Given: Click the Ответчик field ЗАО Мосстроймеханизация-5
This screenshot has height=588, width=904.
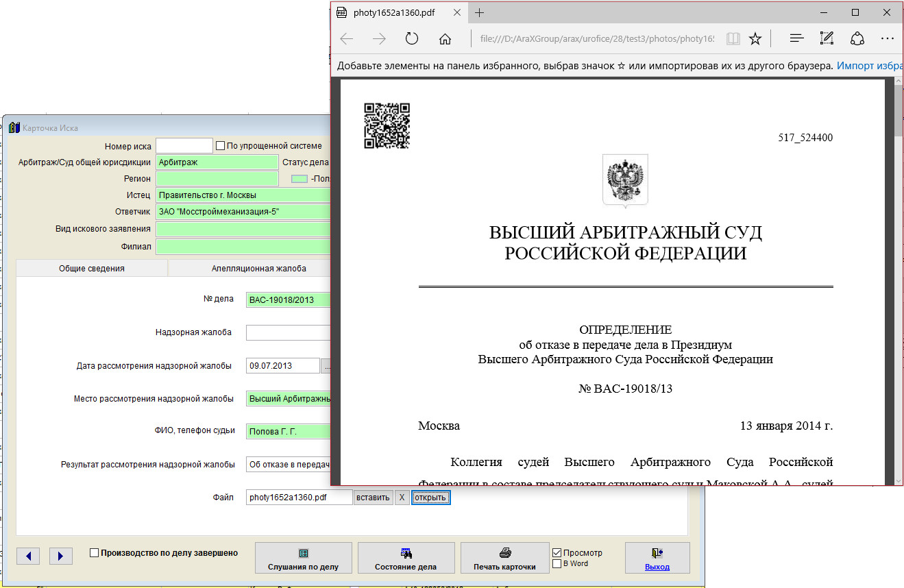Looking at the screenshot, I should [x=243, y=212].
